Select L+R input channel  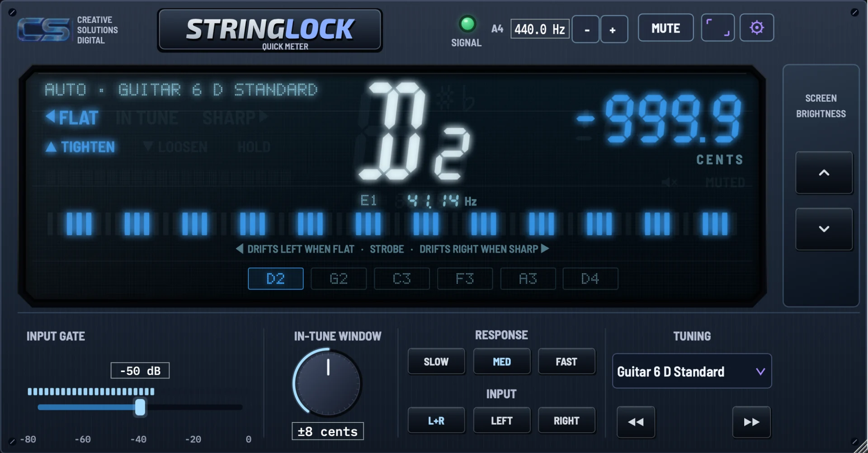(x=436, y=420)
